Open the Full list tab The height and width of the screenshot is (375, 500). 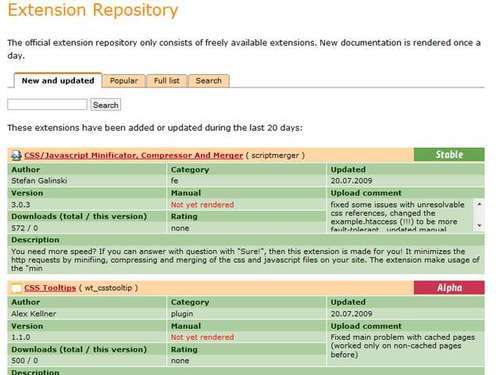(x=167, y=81)
